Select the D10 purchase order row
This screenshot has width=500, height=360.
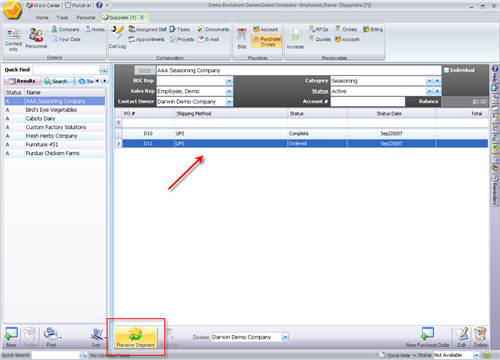click(302, 133)
